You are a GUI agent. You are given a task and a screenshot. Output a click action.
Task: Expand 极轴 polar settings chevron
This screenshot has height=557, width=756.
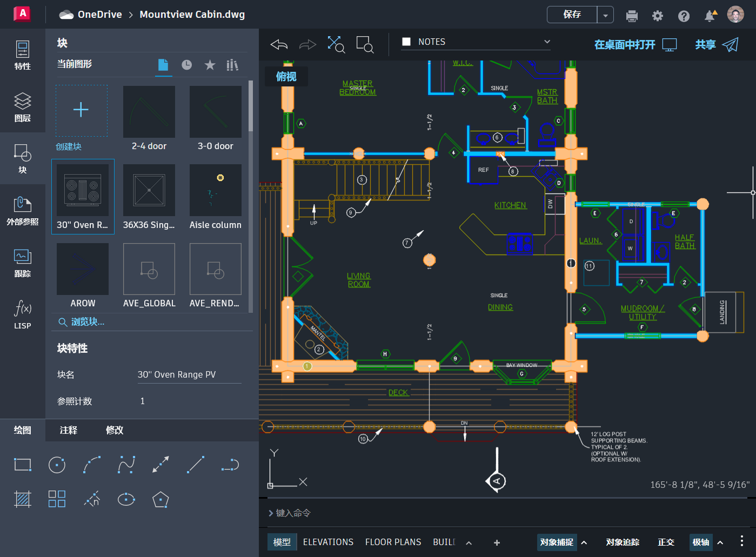(x=720, y=543)
